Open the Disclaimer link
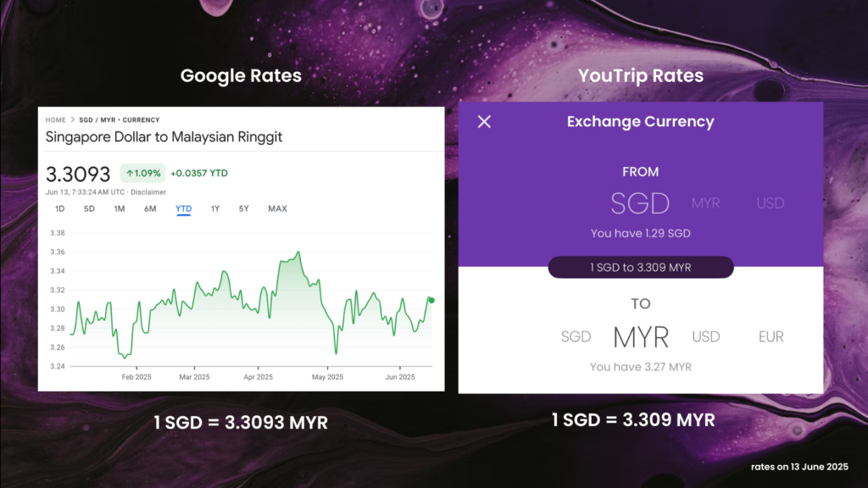Image resolution: width=868 pixels, height=488 pixels. 148,192
